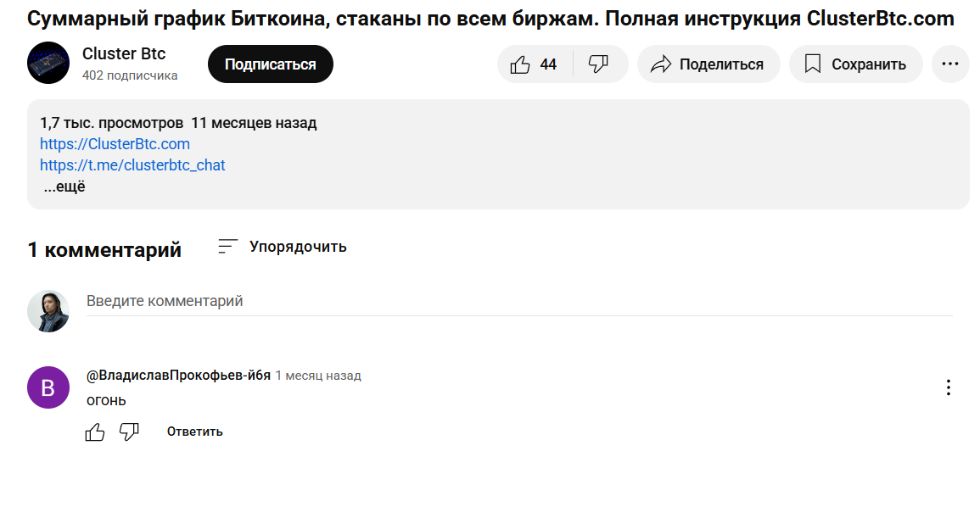
Task: Focus the Введите комментарий input field
Action: point(518,301)
